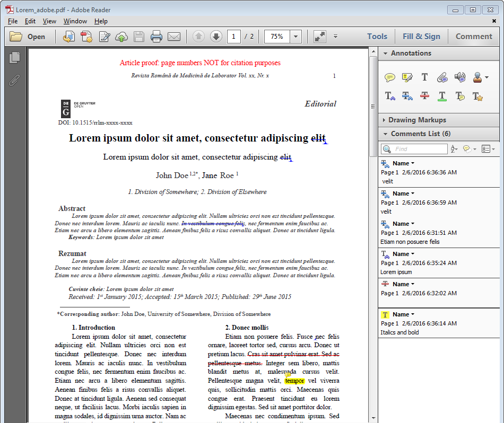Click the Open button label
This screenshot has width=504, height=423.
tap(36, 37)
